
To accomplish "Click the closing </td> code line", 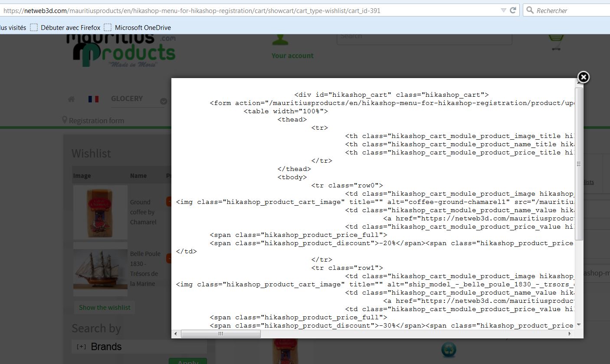I will pos(186,251).
